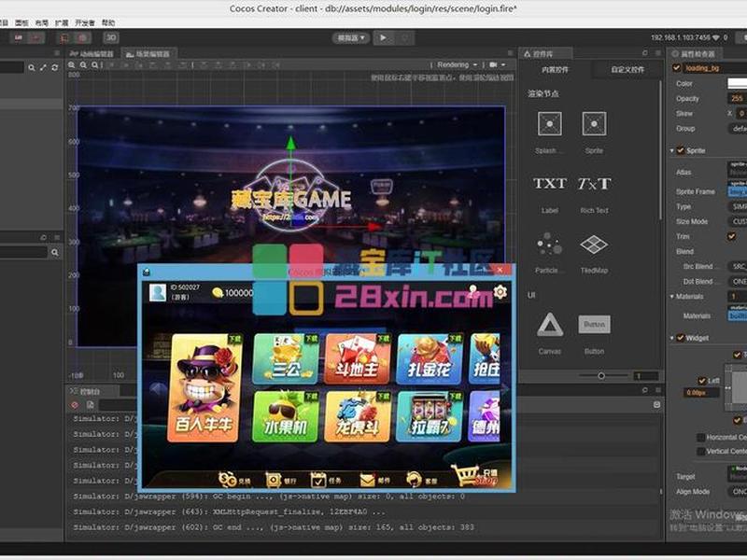Uncheck the Trim option

tap(731, 236)
